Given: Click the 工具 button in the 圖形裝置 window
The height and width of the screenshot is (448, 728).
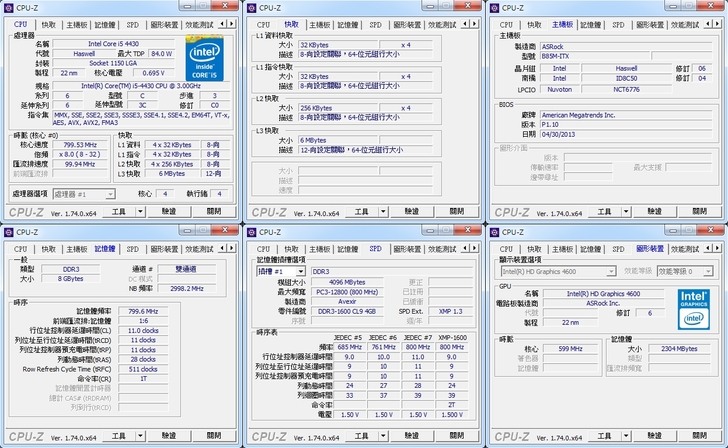Looking at the screenshot, I should click(604, 436).
